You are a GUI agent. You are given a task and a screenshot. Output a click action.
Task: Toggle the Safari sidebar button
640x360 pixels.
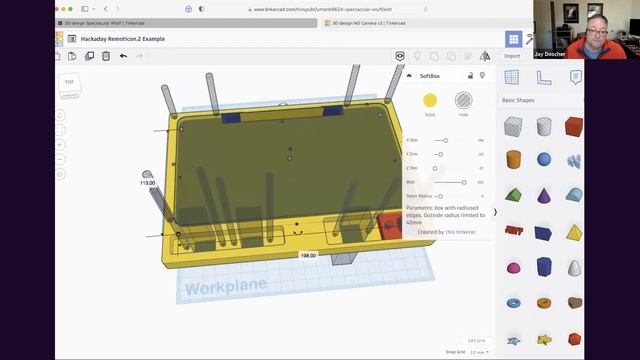85,9
